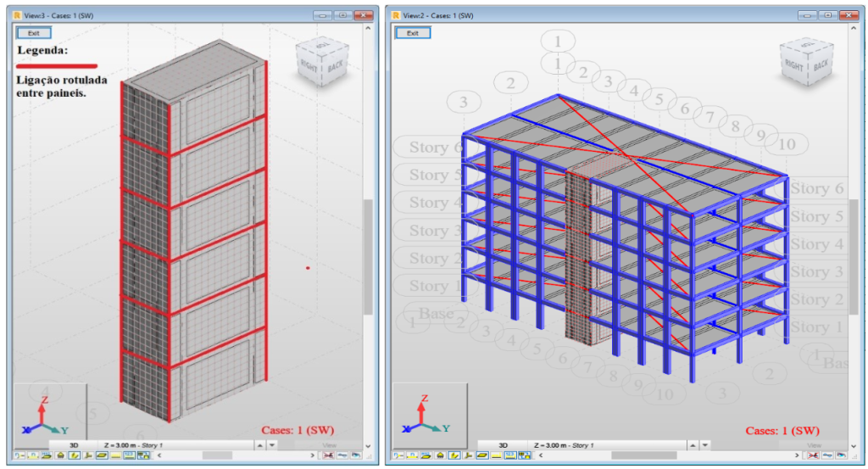
Task: Toggle panel thickness display in View:3 toolbar
Action: tap(102, 455)
